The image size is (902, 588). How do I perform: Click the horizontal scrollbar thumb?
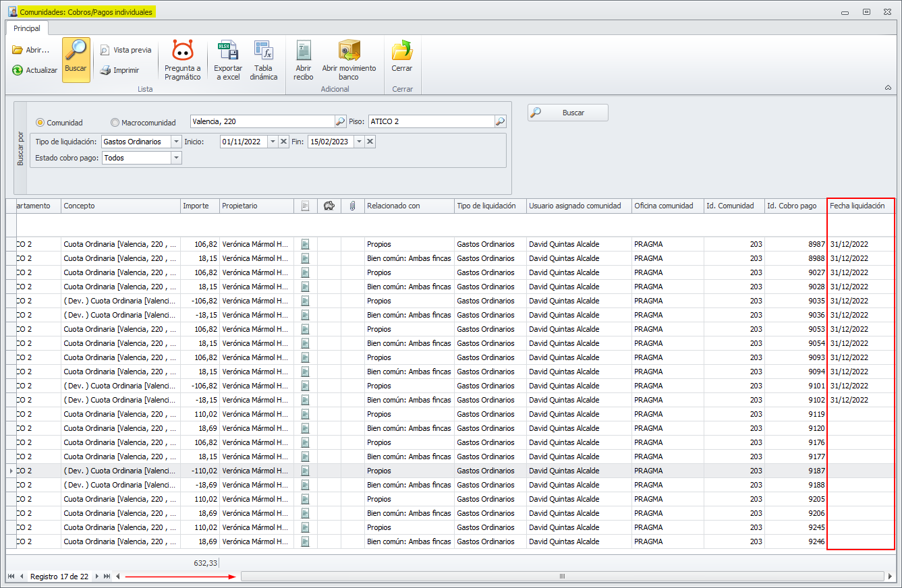point(561,577)
